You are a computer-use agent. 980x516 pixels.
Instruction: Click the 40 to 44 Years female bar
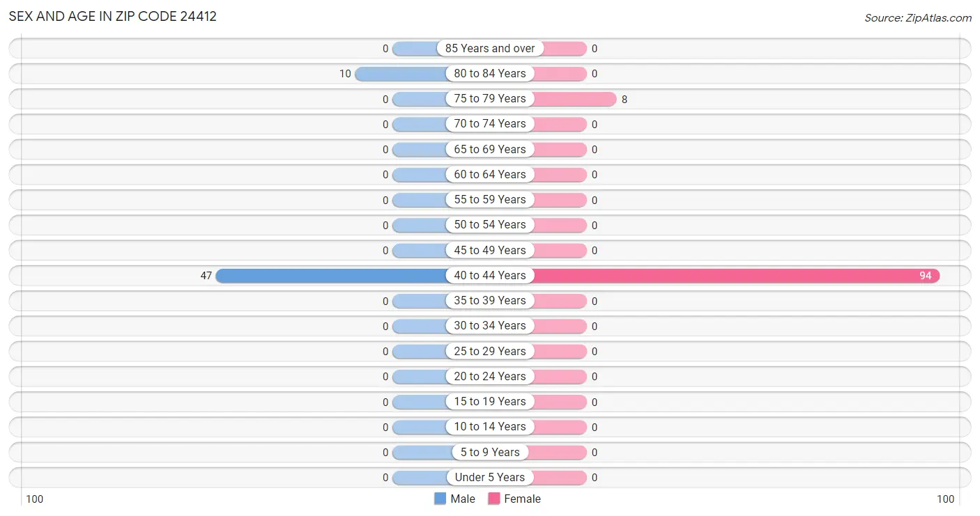736,276
